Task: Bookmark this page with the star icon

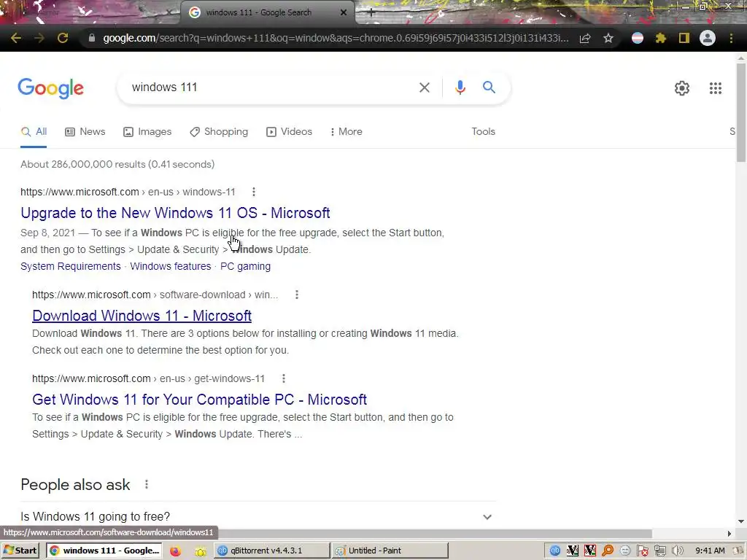Action: pos(608,38)
